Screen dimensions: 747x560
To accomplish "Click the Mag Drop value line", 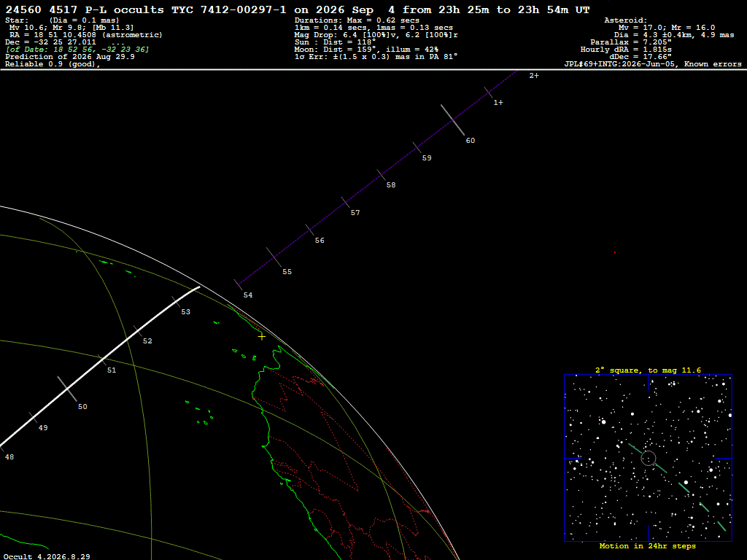I will (x=376, y=35).
